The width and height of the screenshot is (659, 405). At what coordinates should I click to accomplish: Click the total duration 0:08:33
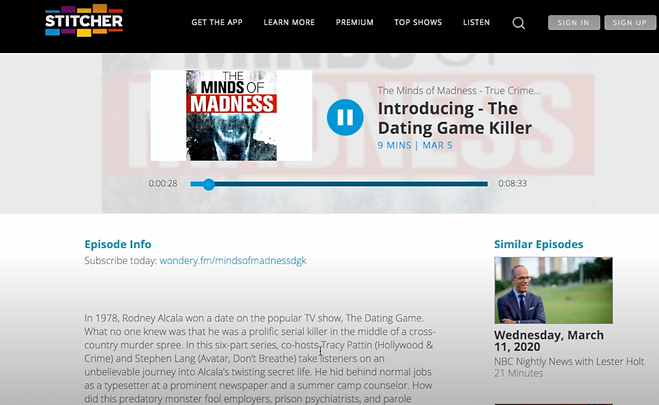click(x=512, y=184)
